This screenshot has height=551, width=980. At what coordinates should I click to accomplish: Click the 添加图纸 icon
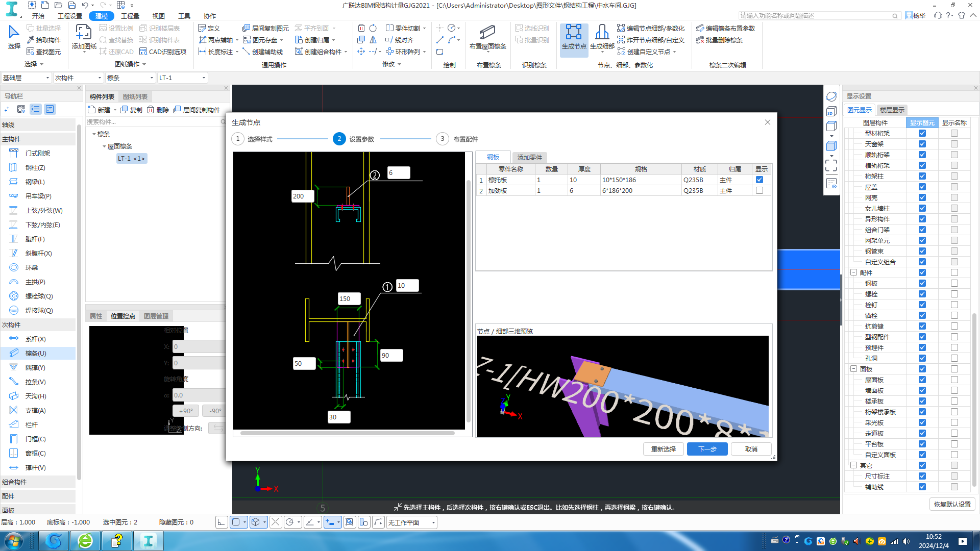pyautogui.click(x=84, y=37)
